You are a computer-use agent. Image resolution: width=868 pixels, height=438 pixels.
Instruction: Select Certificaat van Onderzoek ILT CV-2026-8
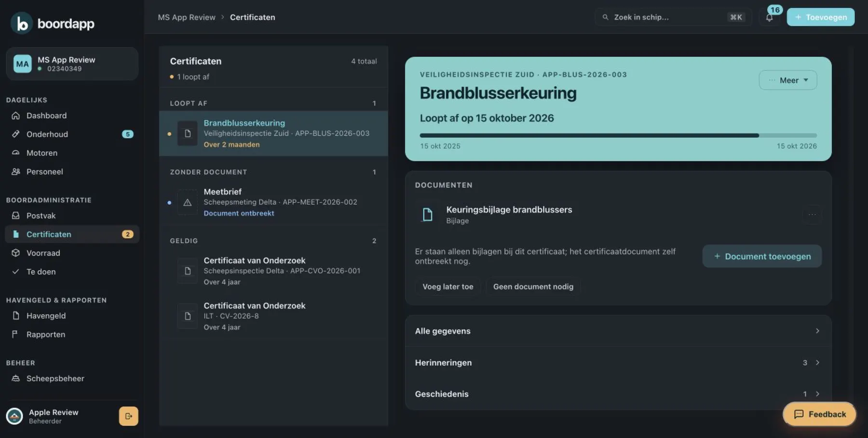[x=273, y=316]
